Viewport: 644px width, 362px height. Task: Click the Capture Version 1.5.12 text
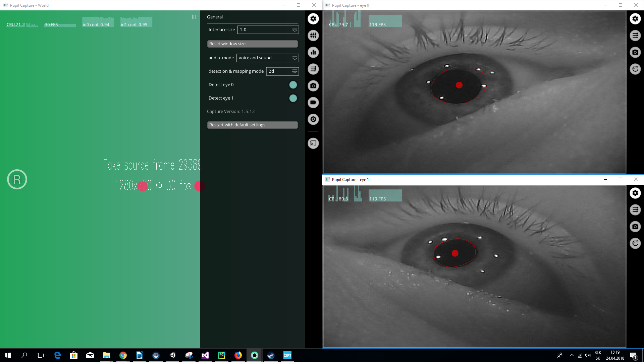click(x=231, y=112)
